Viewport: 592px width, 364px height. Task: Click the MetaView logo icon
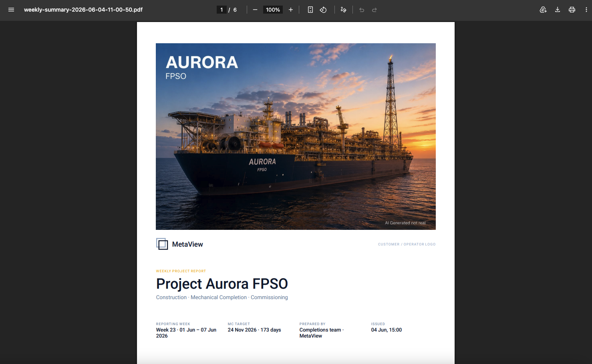162,244
